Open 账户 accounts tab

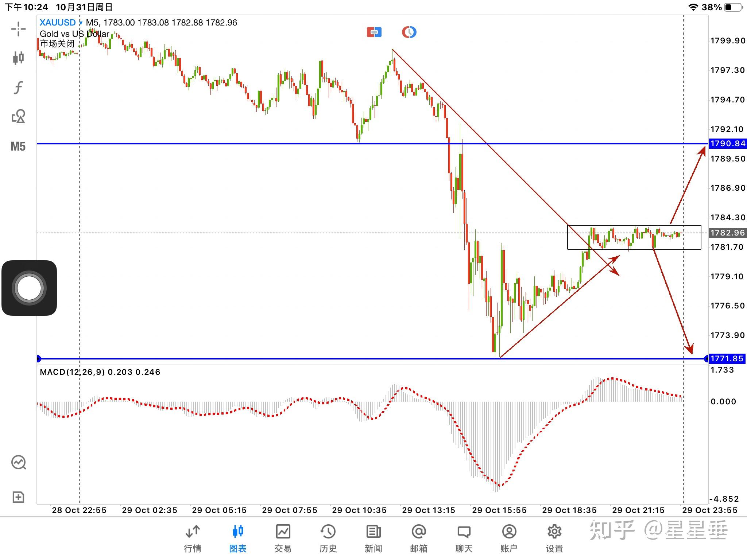[x=509, y=538]
